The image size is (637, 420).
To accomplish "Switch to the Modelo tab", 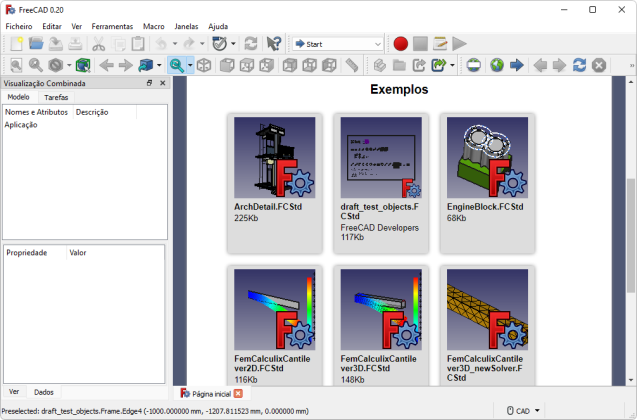I will point(18,97).
